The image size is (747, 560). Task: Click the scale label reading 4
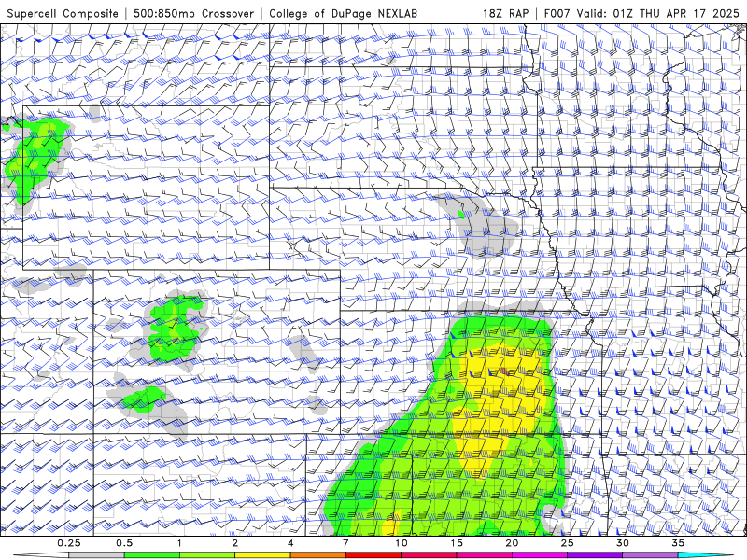pos(290,543)
